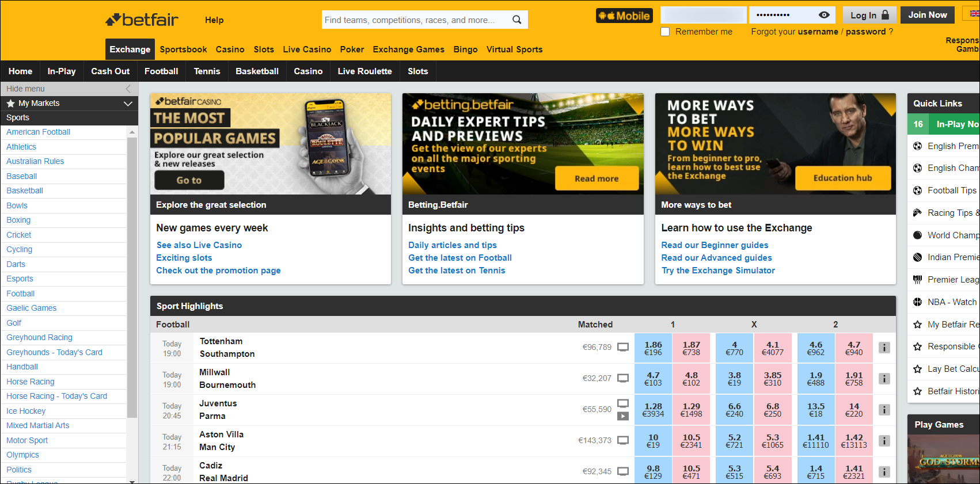
Task: Lay Man City at 1.42 odds
Action: pyautogui.click(x=854, y=441)
